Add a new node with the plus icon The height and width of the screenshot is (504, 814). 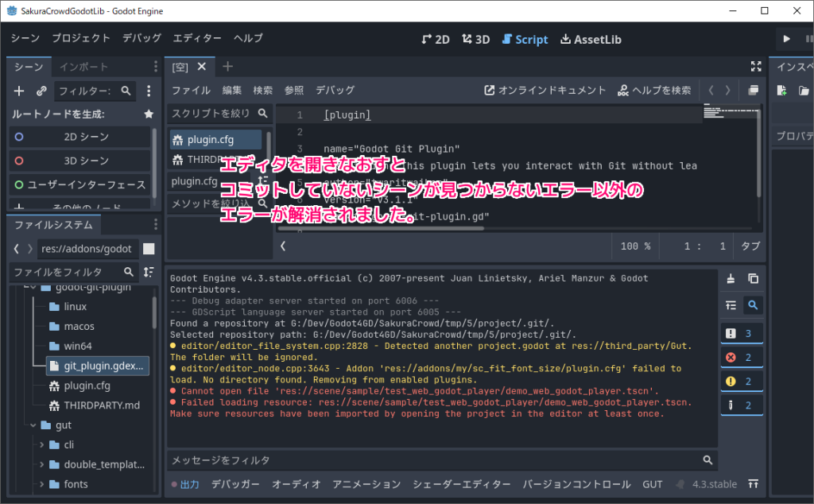[17, 91]
